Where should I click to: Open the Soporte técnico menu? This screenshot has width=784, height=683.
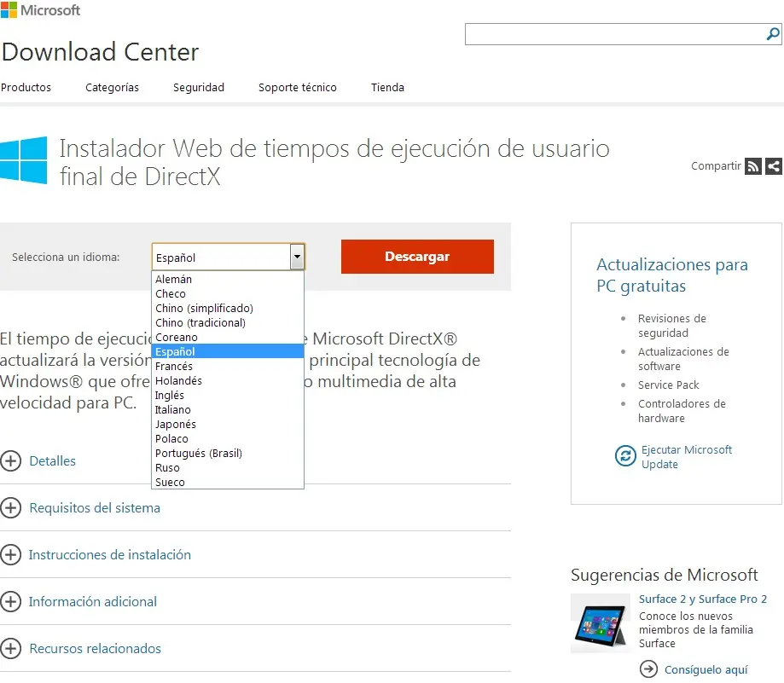coord(298,88)
